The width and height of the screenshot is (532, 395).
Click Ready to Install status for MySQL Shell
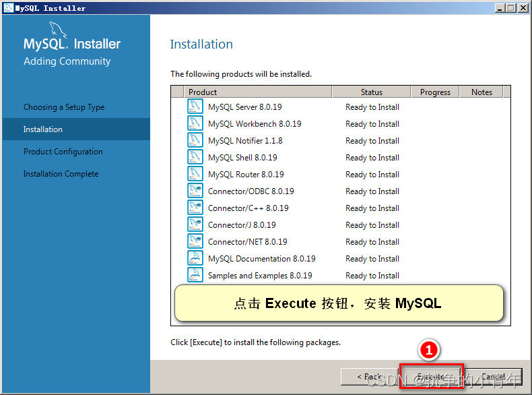click(x=372, y=158)
